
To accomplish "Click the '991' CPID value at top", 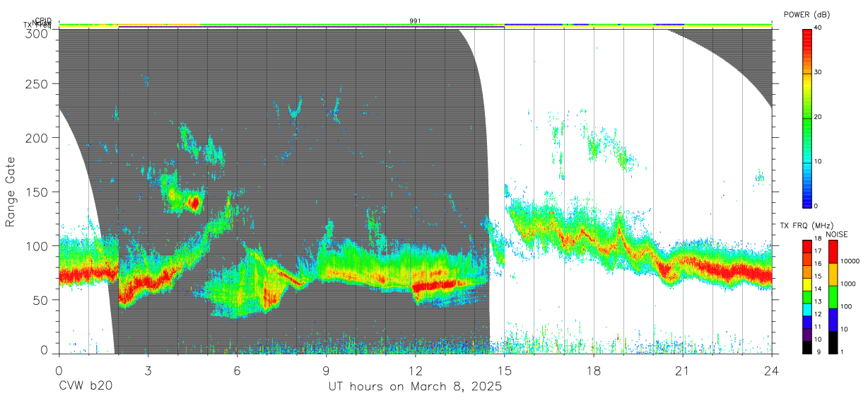I will 415,21.
